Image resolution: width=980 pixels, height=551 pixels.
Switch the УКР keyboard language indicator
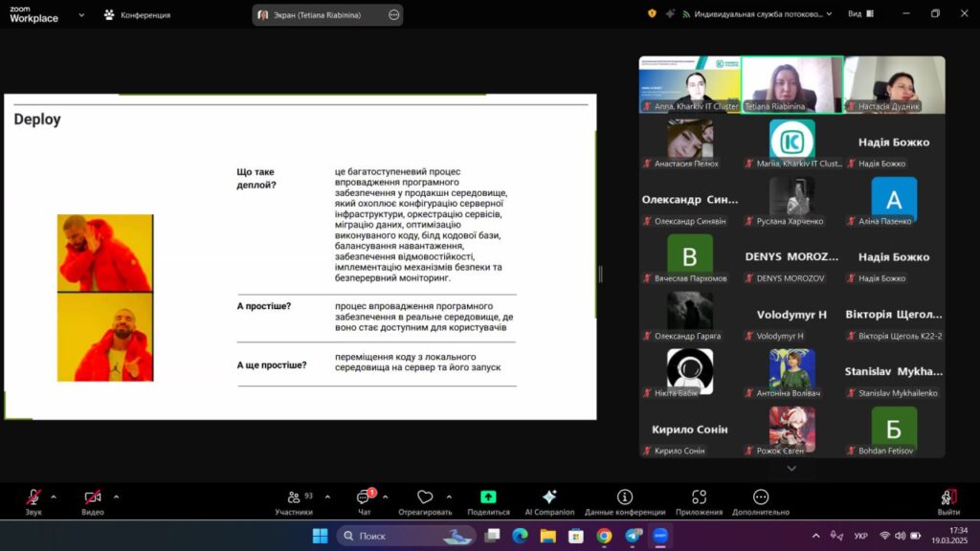click(x=860, y=536)
